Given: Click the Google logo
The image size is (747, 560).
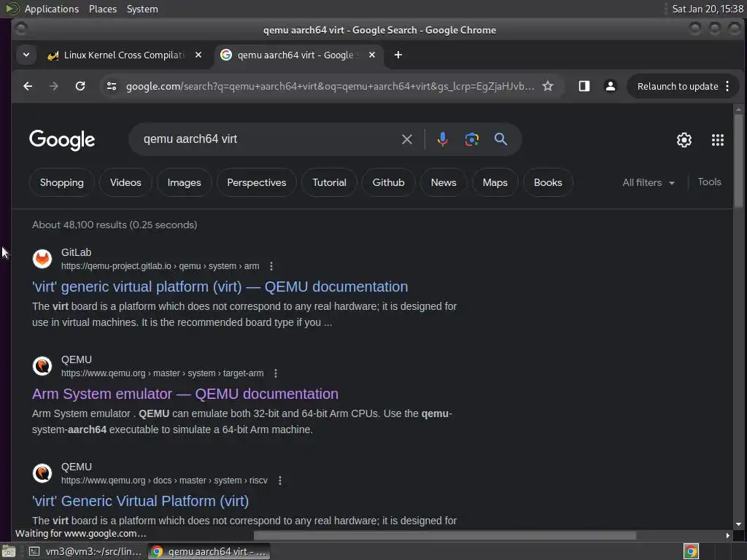Looking at the screenshot, I should point(62,140).
